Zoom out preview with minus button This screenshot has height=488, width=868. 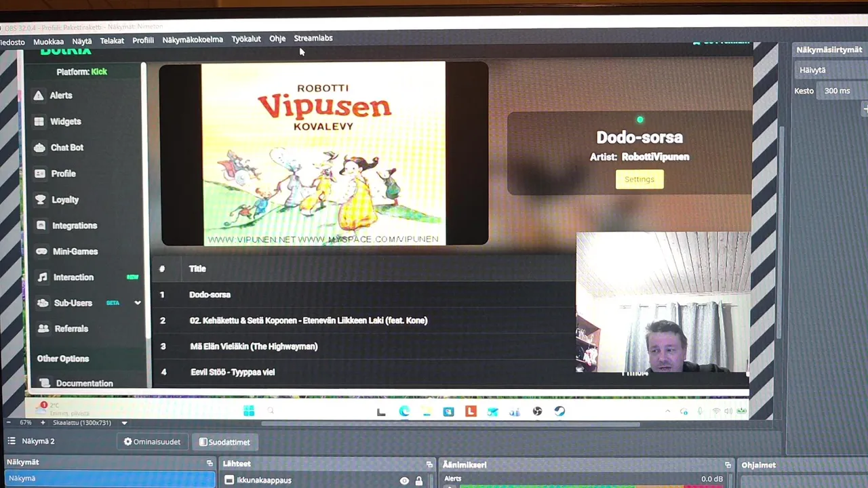point(7,422)
